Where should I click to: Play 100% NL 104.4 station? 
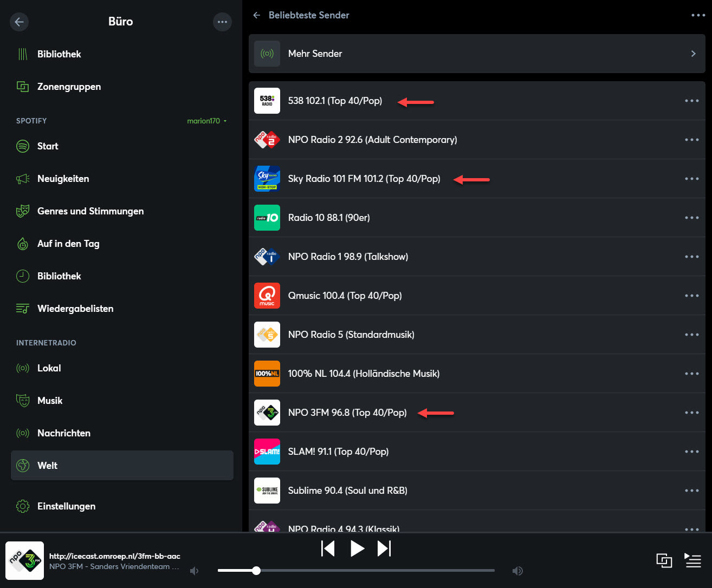(364, 374)
